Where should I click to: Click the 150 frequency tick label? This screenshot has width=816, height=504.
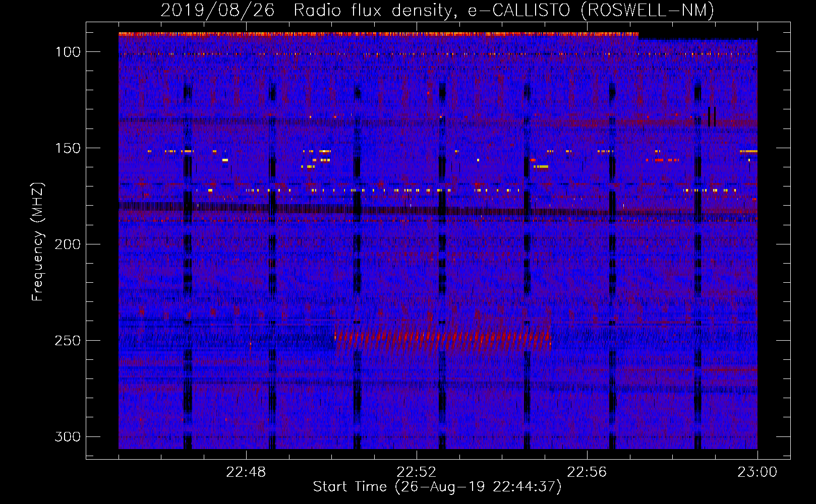pos(68,148)
